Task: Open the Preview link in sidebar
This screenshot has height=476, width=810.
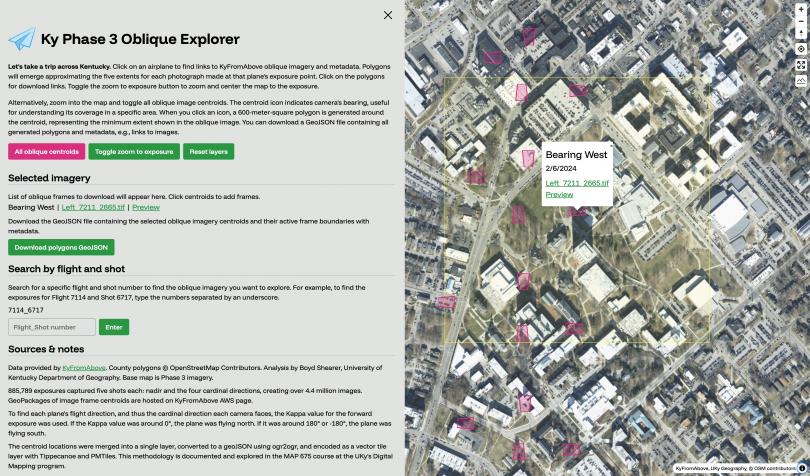Action: (146, 207)
